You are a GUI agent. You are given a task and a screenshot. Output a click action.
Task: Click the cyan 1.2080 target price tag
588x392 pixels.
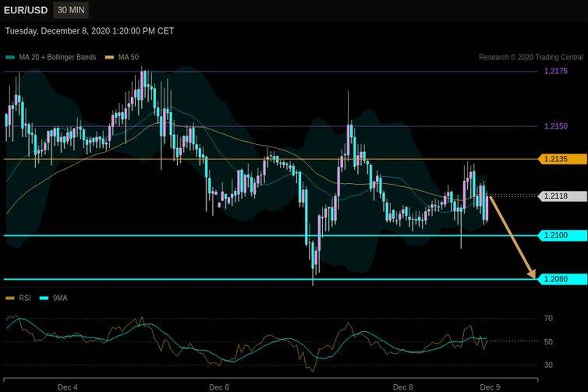point(562,279)
